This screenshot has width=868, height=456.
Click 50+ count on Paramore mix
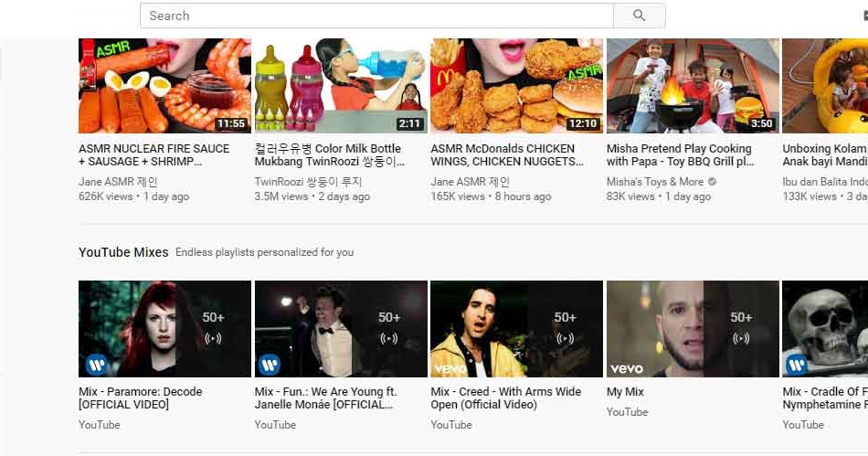[213, 318]
